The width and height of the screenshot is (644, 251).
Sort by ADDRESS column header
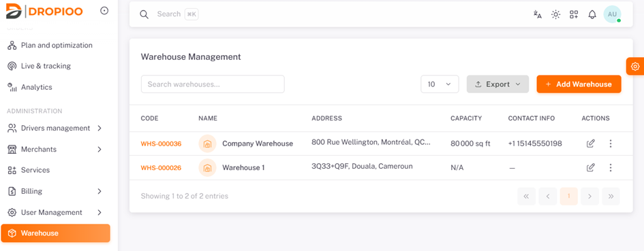[326, 118]
